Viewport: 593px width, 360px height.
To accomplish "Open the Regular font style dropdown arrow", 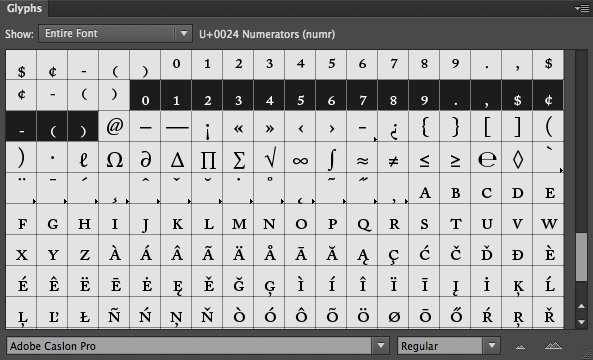I will [492, 346].
